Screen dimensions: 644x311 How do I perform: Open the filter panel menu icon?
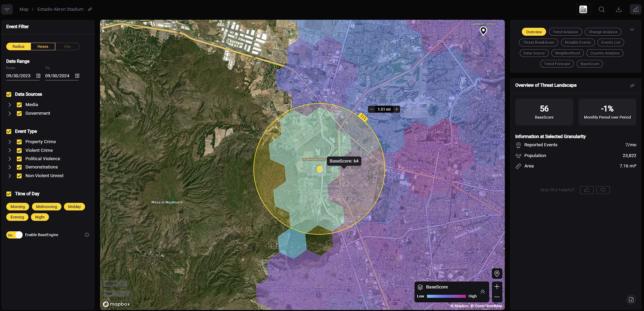click(7, 9)
